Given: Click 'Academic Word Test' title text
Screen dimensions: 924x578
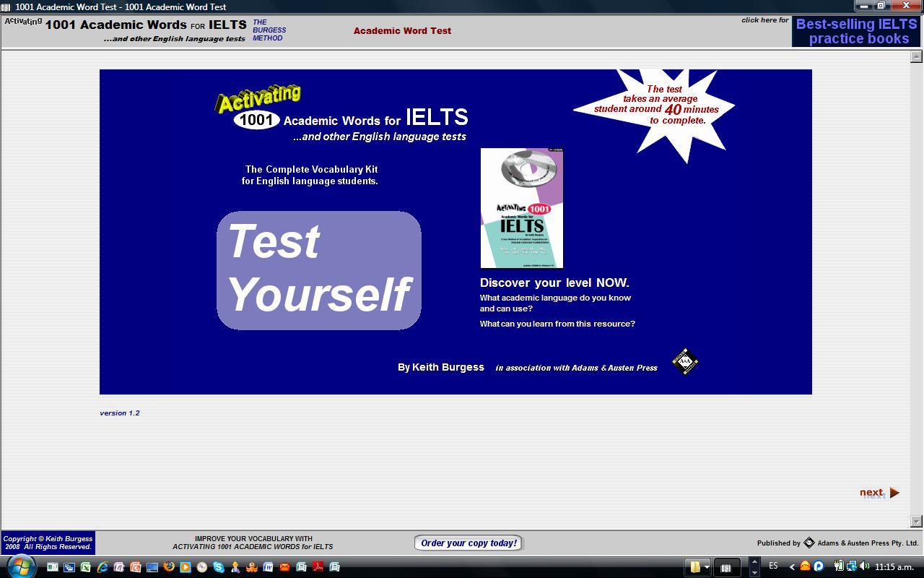Looking at the screenshot, I should [402, 30].
